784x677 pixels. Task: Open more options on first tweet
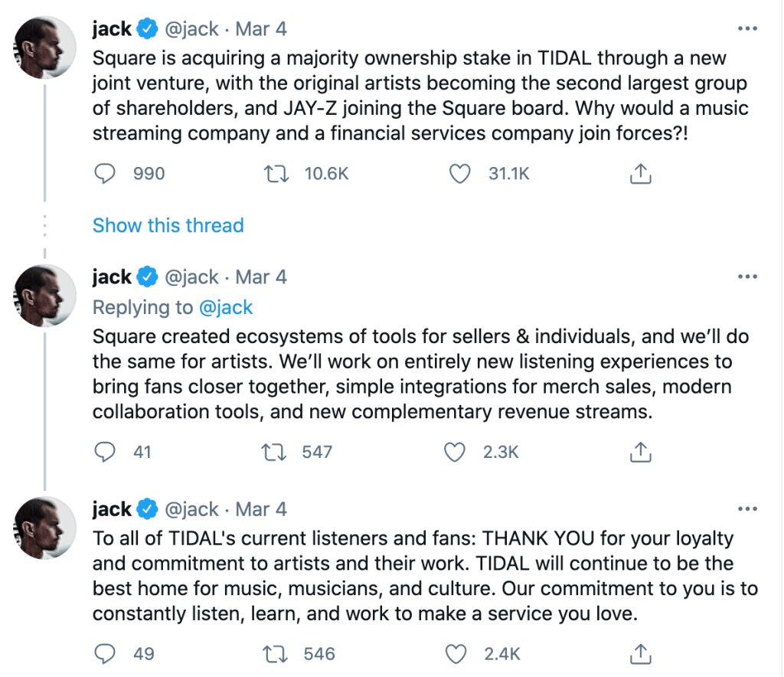[746, 29]
